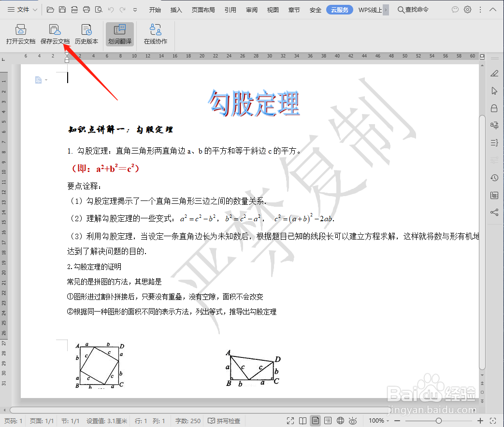This screenshot has width=504, height=427.
Task: Open the Print Preview icon
Action: (99, 9)
